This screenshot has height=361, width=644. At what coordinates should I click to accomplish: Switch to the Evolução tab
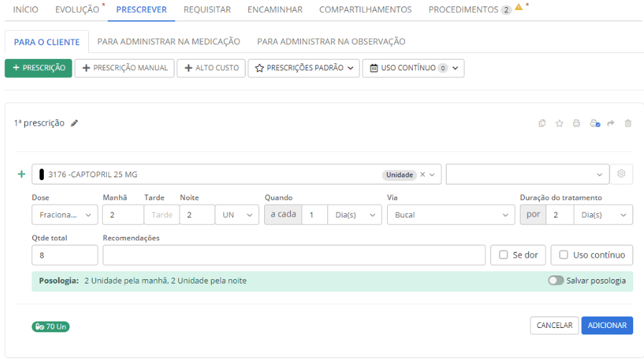(78, 9)
